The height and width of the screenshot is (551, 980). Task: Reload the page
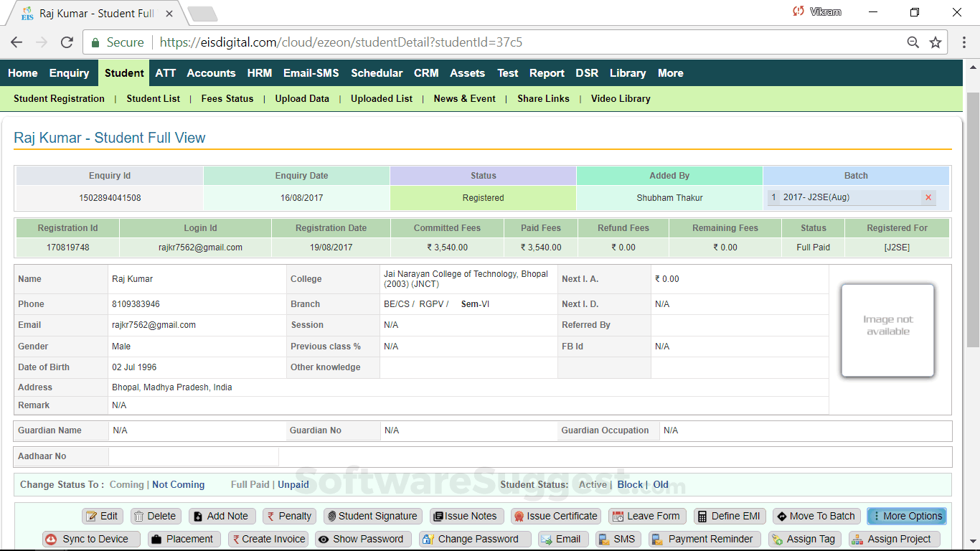pyautogui.click(x=67, y=42)
